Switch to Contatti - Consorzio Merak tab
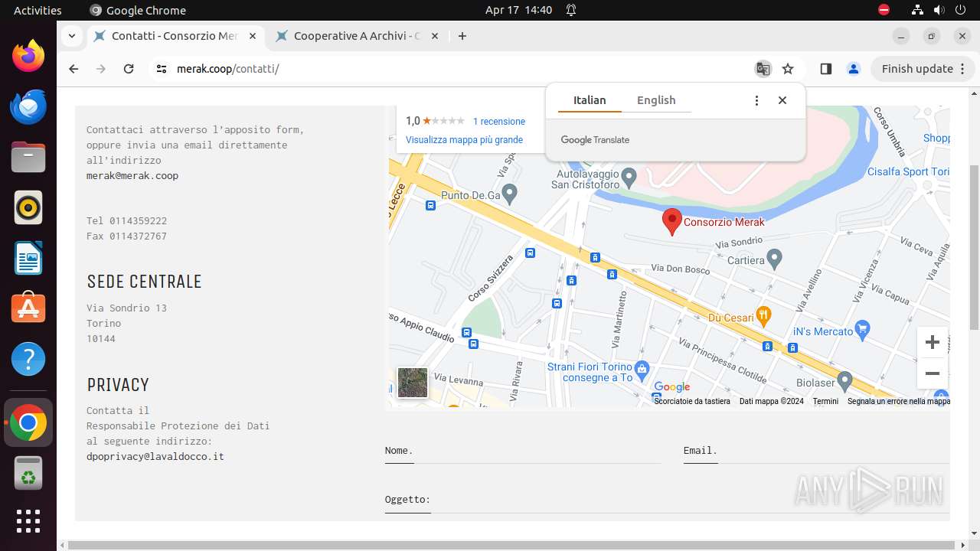 pos(175,36)
